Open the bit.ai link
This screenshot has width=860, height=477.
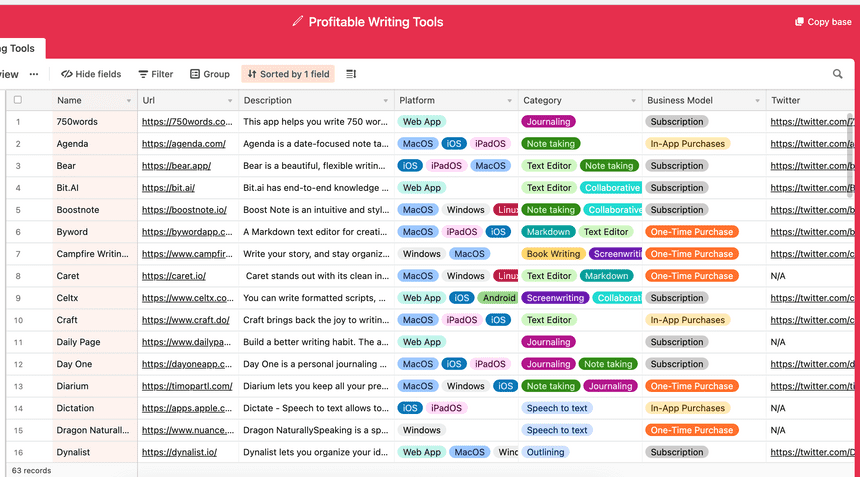coord(168,188)
